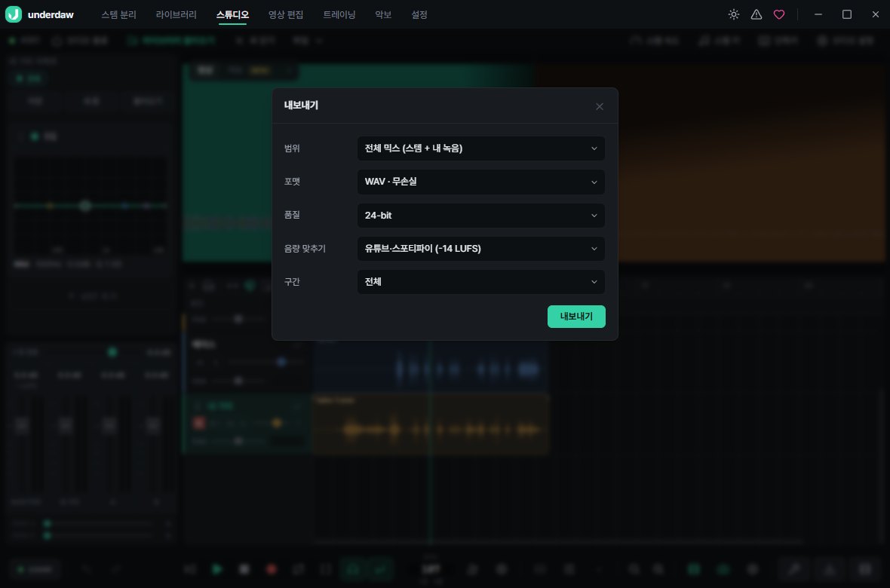Click the green 내보내기 button
This screenshot has height=588, width=890.
576,317
